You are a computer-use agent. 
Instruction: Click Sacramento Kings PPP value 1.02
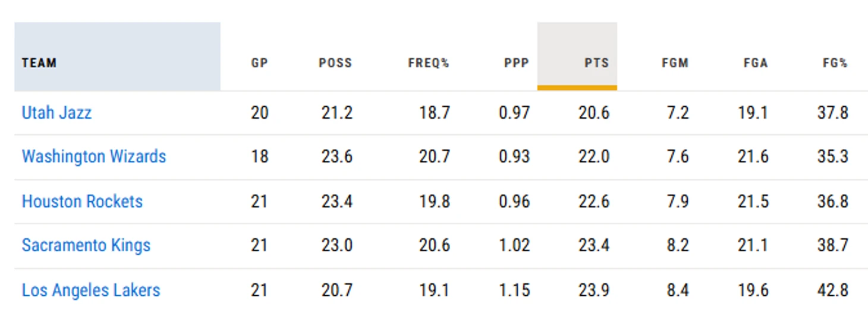coord(514,245)
